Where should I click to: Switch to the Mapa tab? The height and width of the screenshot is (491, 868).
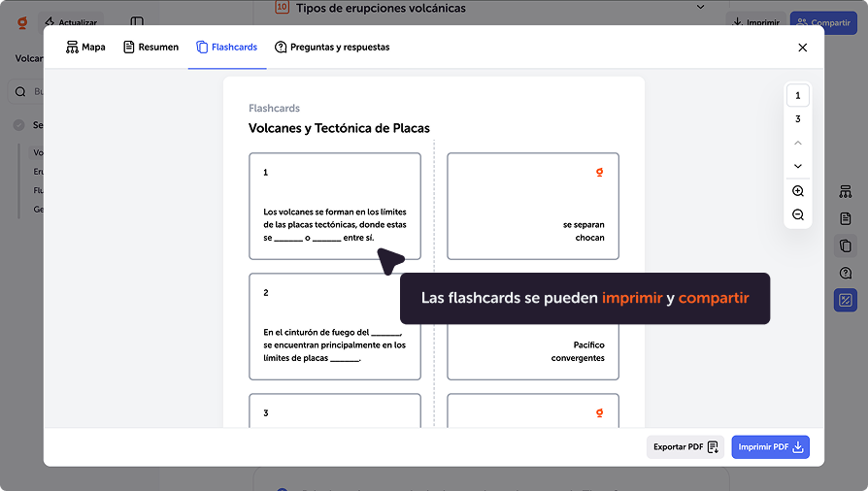pos(85,47)
